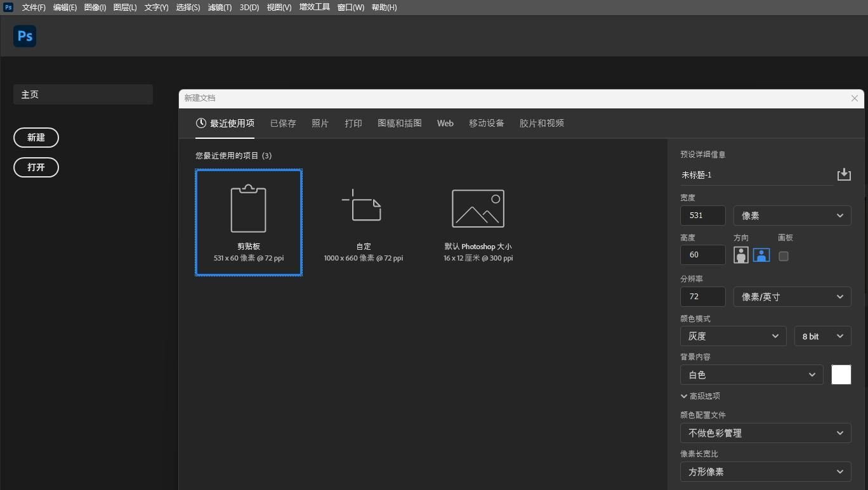The height and width of the screenshot is (490, 868).
Task: Enable the 画板 artboard checkbox
Action: click(x=784, y=256)
